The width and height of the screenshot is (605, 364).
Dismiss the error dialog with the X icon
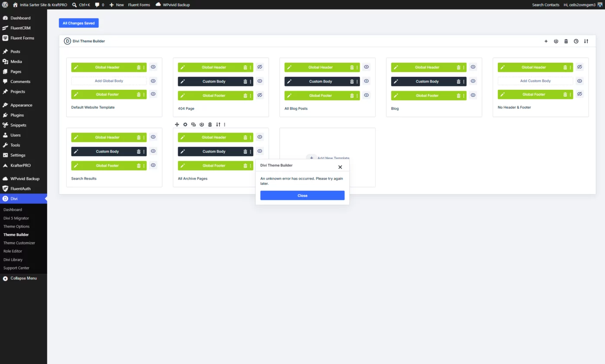coord(340,167)
